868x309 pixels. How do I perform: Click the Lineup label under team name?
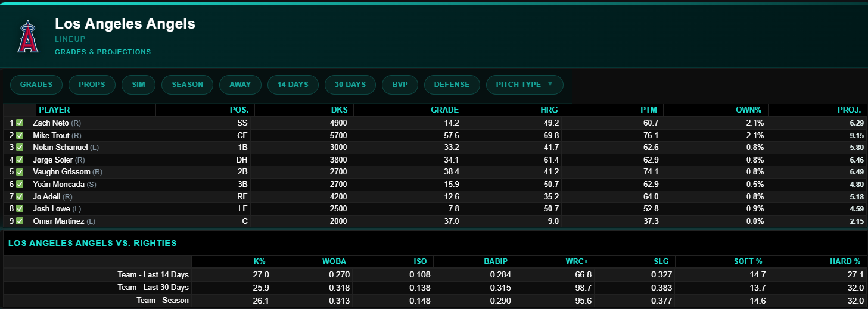pyautogui.click(x=70, y=39)
